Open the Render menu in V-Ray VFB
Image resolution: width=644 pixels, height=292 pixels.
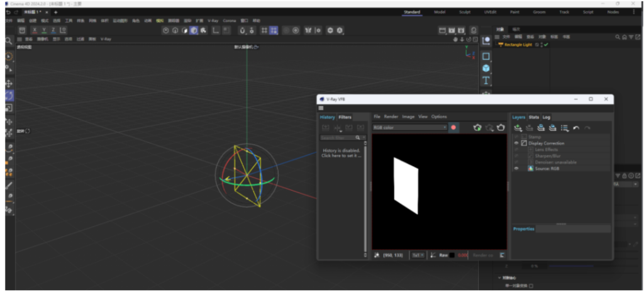pyautogui.click(x=391, y=116)
